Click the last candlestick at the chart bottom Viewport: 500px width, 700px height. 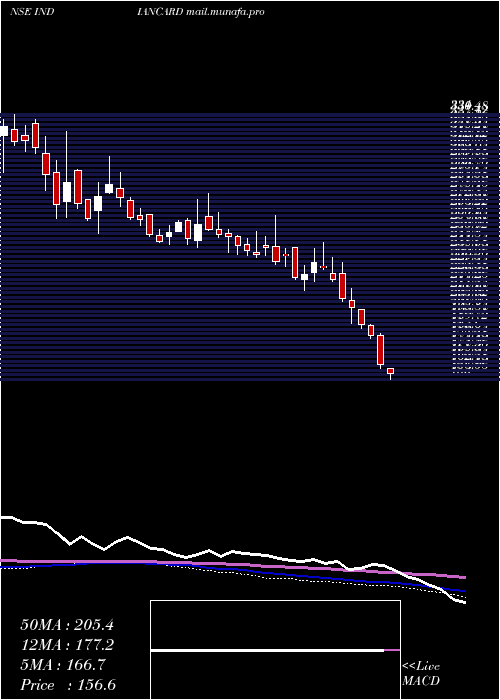(391, 373)
